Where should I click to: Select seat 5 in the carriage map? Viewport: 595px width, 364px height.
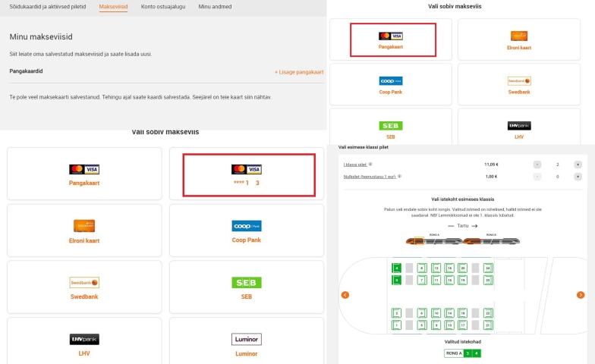click(x=422, y=325)
